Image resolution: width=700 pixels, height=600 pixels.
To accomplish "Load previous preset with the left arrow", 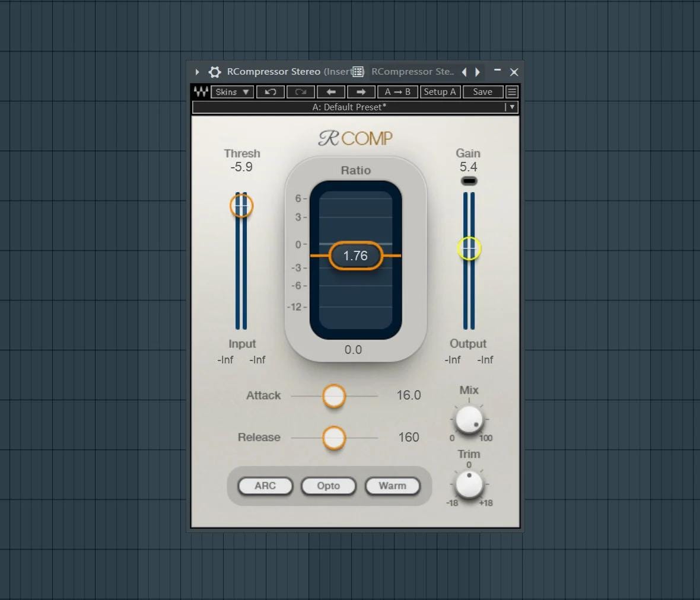I will point(331,92).
